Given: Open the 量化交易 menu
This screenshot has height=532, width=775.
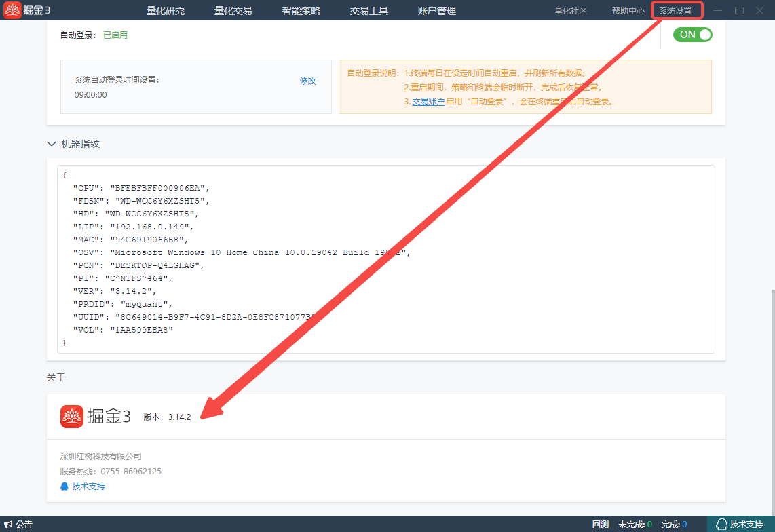Looking at the screenshot, I should point(233,10).
